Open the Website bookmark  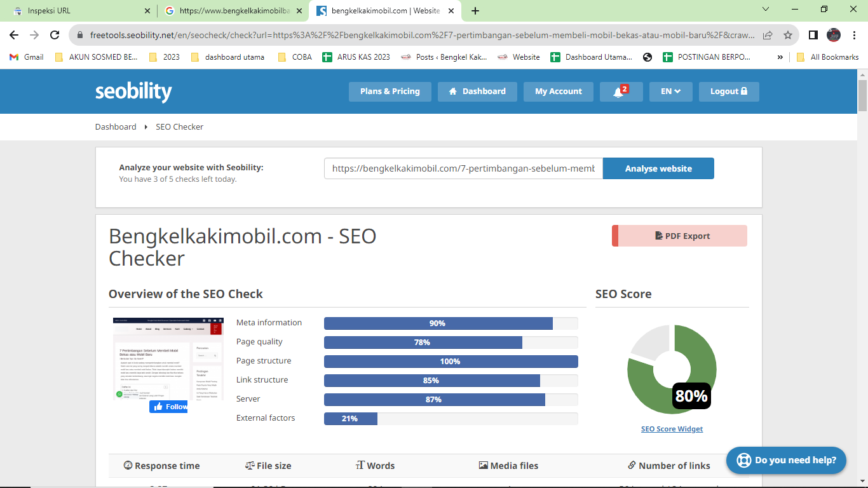coord(519,57)
